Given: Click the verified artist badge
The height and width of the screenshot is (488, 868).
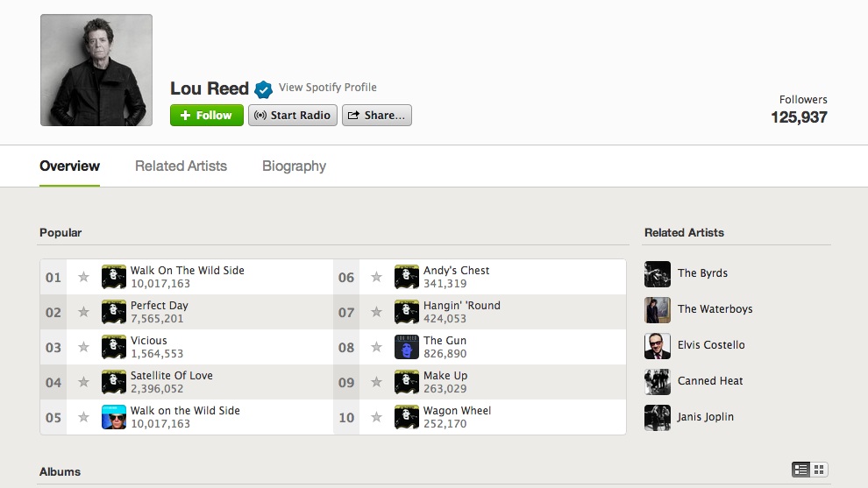Looking at the screenshot, I should click(x=263, y=88).
